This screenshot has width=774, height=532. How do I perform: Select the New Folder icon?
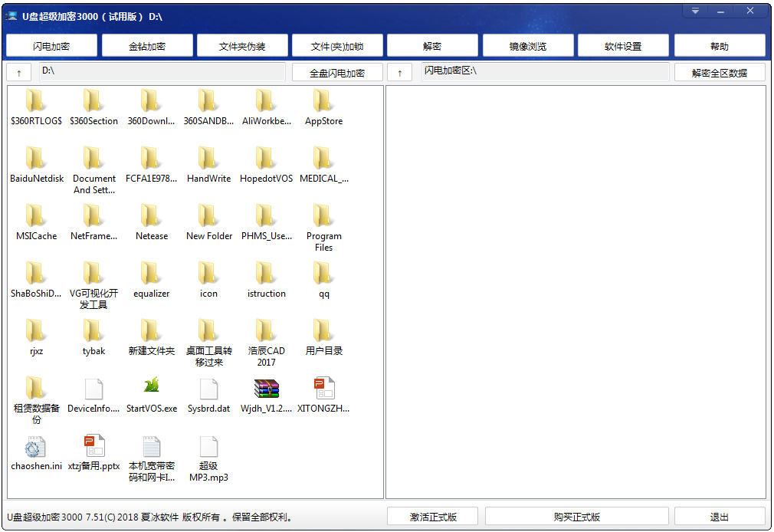(208, 216)
